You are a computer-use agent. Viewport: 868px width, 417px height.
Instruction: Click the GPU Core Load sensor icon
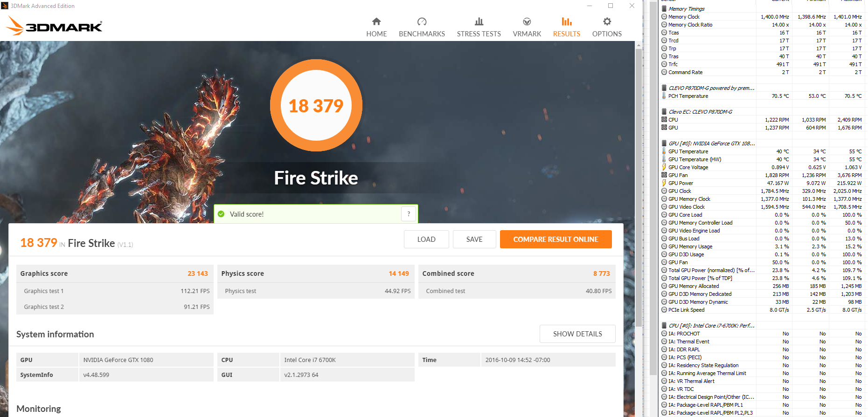coord(664,215)
